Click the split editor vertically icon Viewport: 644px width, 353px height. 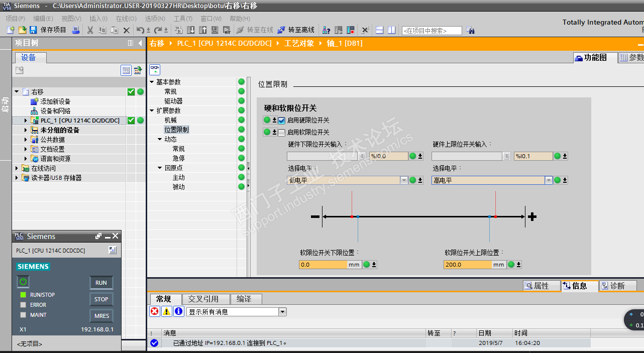(x=392, y=30)
